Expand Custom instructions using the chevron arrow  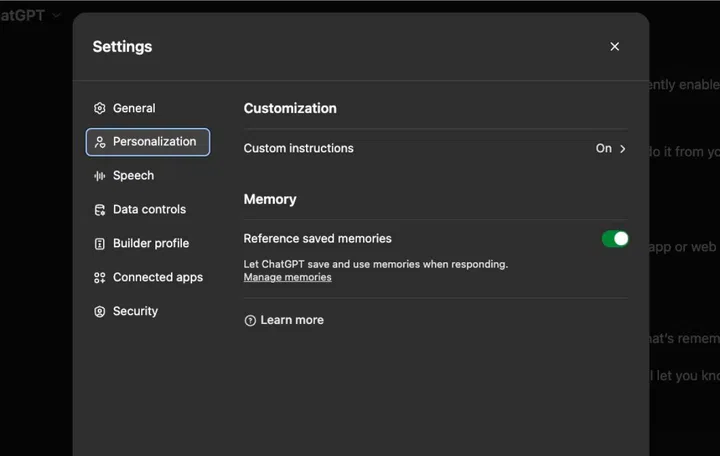pos(623,149)
